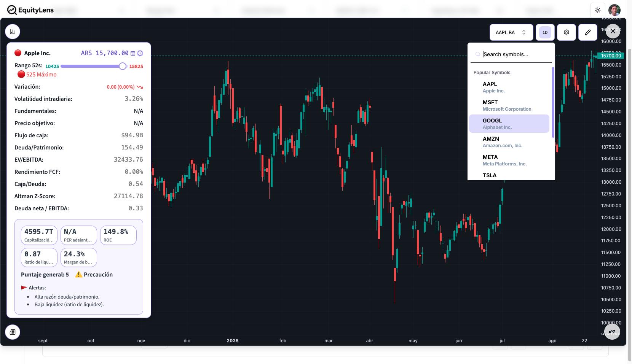Open the user profile avatar
632x364 pixels.
click(x=614, y=10)
